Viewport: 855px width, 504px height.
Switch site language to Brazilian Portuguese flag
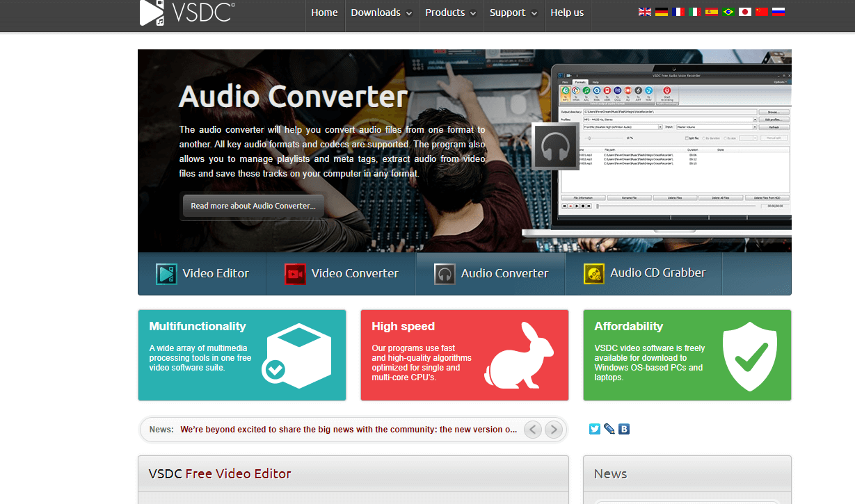pos(728,12)
